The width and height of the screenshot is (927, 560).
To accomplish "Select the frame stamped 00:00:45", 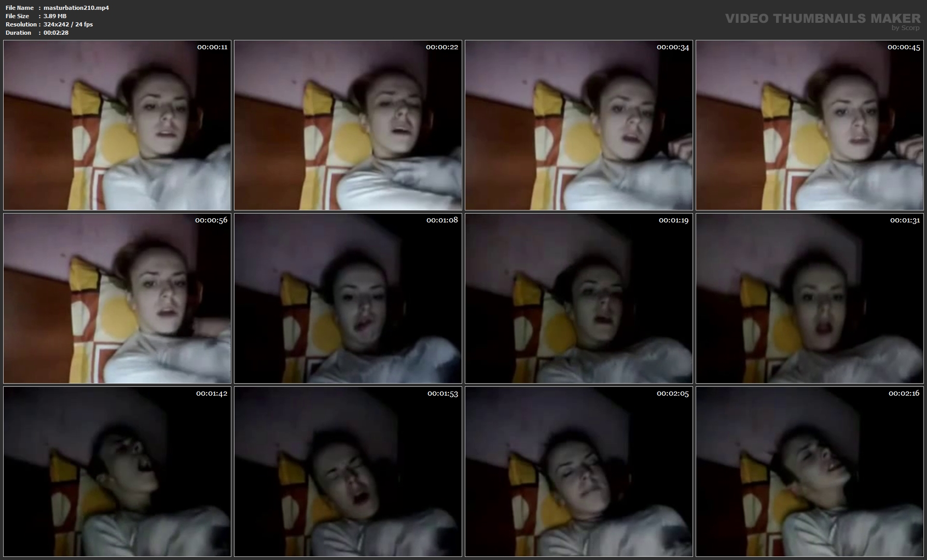I will pyautogui.click(x=809, y=125).
